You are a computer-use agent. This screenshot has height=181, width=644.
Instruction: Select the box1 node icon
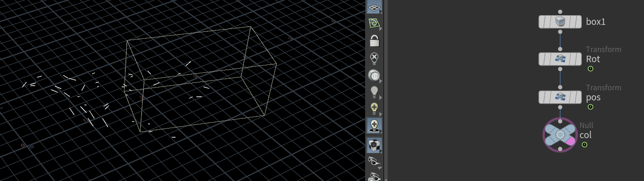(x=560, y=22)
